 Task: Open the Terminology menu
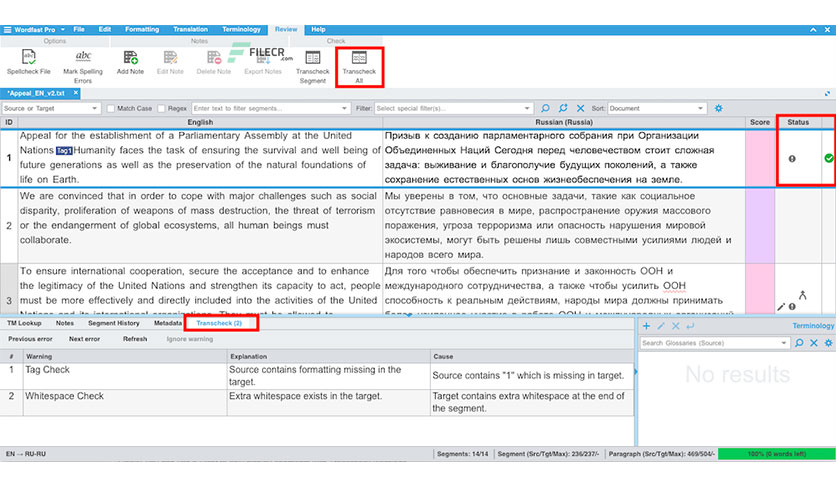[241, 29]
